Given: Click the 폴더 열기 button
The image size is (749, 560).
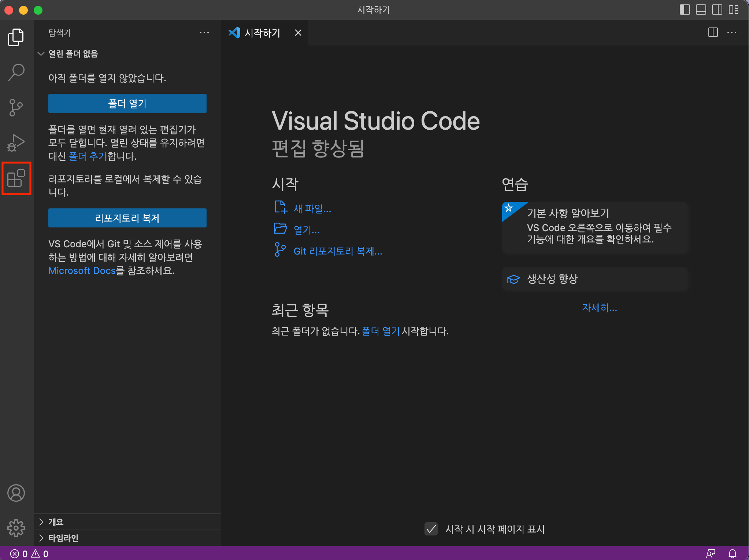Looking at the screenshot, I should (127, 104).
